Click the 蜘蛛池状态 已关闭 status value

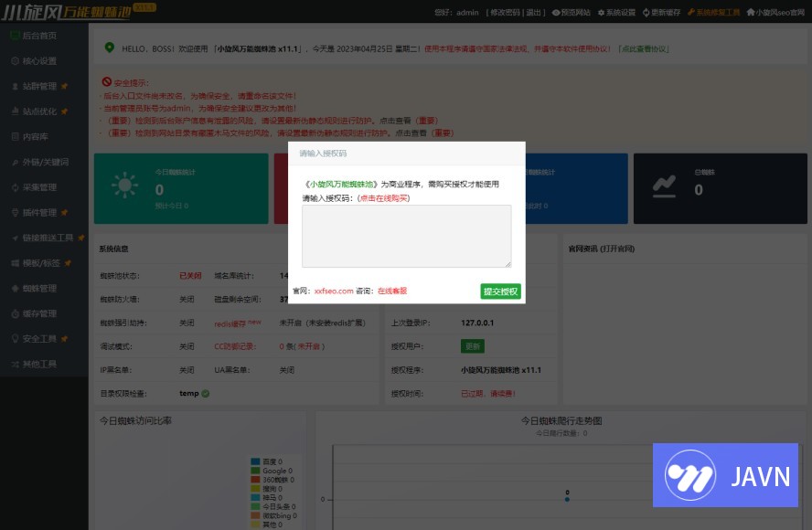click(x=190, y=275)
